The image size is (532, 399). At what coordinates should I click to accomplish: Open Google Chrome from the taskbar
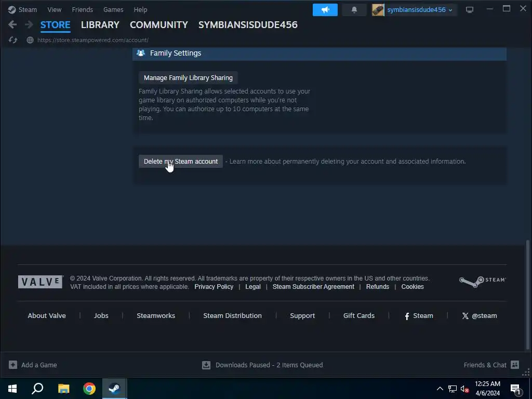(x=89, y=389)
